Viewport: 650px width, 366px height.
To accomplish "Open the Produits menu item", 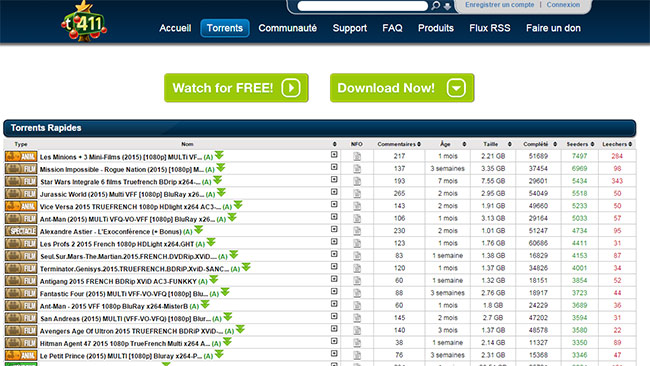I will [x=436, y=28].
